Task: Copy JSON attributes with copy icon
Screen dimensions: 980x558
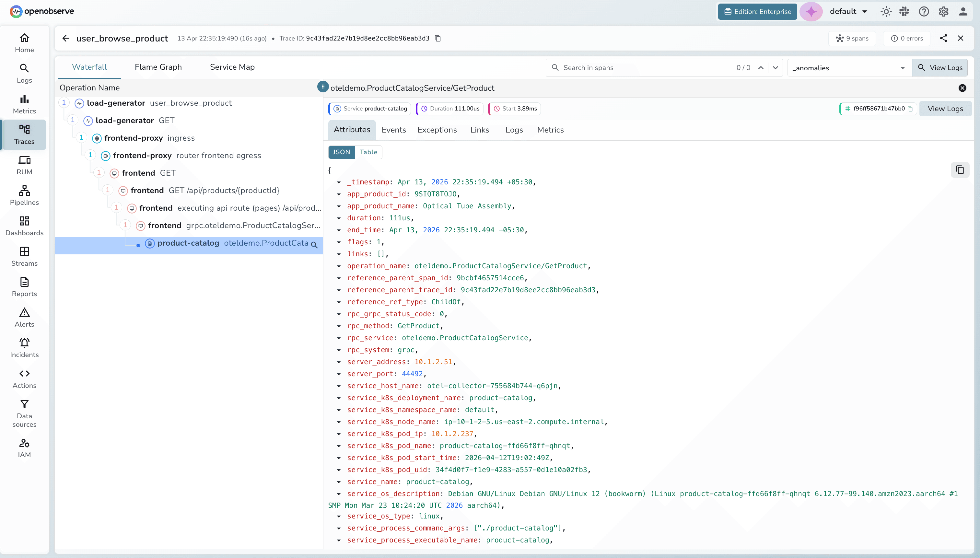Action: (960, 170)
